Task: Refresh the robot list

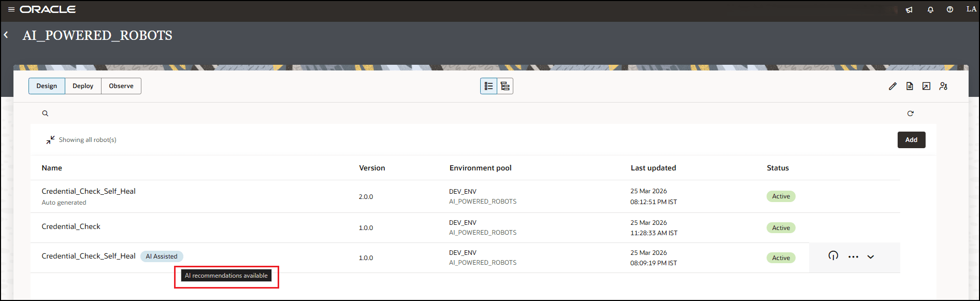Action: click(x=910, y=113)
